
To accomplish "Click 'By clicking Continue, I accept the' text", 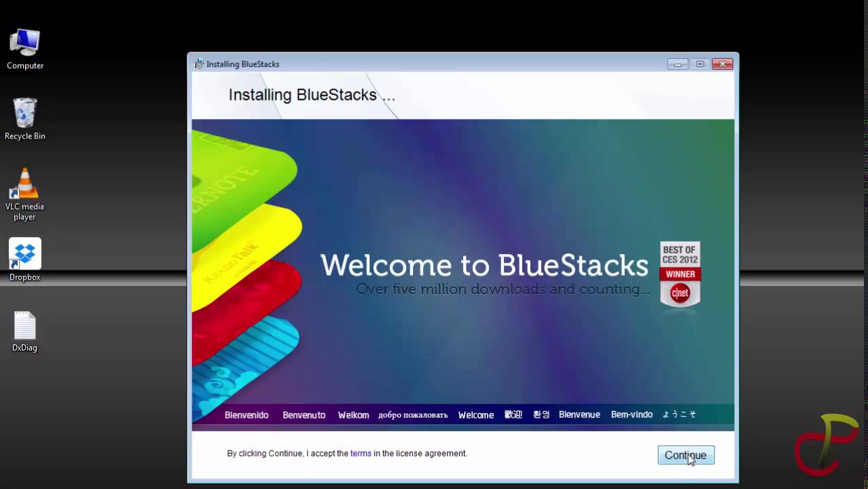I will (287, 453).
